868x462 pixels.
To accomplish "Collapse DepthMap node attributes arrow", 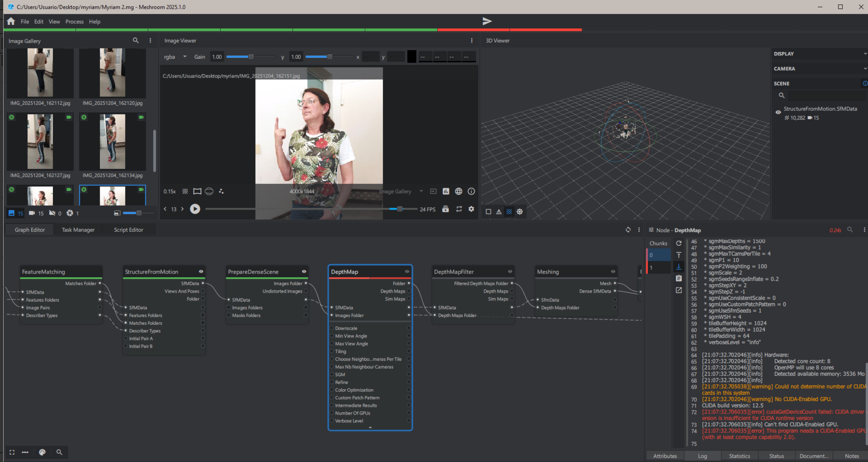I will (x=370, y=427).
